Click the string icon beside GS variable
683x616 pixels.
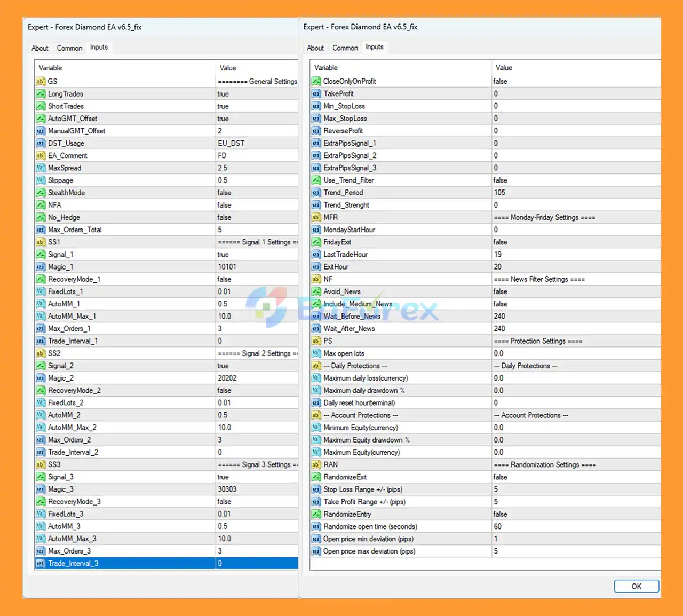click(41, 82)
